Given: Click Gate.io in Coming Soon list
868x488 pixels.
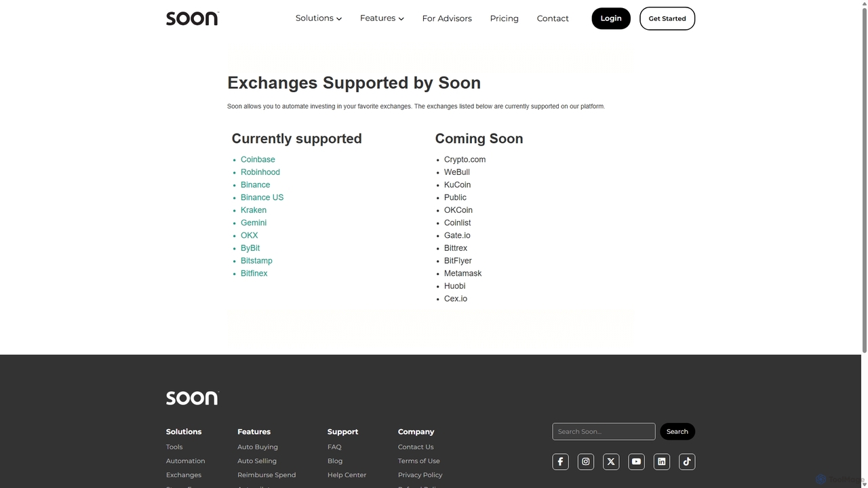Looking at the screenshot, I should point(457,235).
